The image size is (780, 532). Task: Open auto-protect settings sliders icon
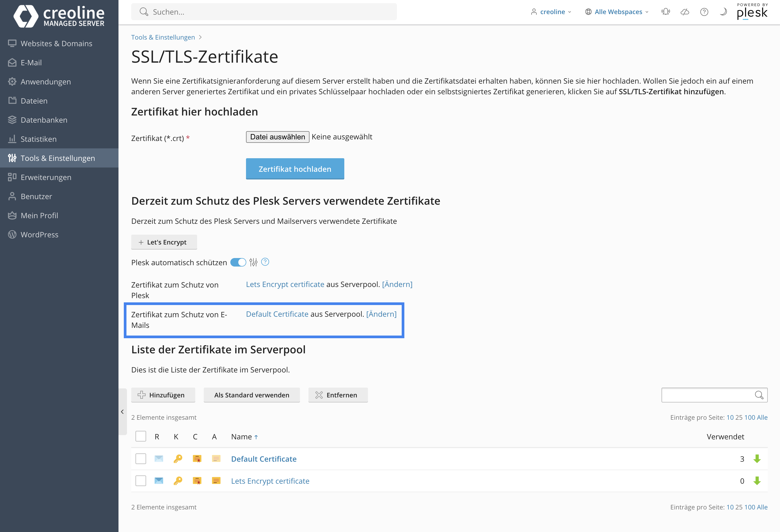coord(253,262)
